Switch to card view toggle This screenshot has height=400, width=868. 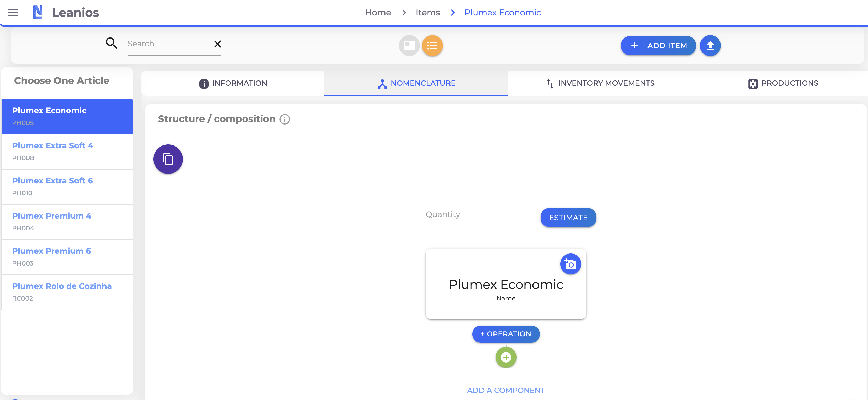tap(409, 46)
